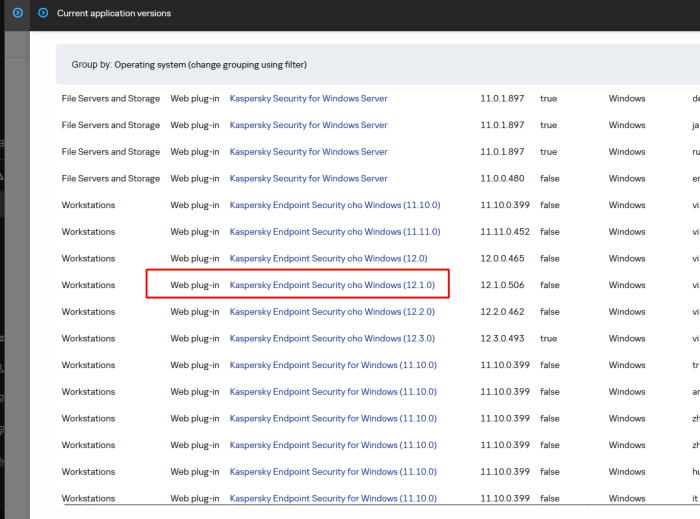This screenshot has height=519, width=700.
Task: Click the leftmost circular arrow icon in header
Action: point(17,13)
